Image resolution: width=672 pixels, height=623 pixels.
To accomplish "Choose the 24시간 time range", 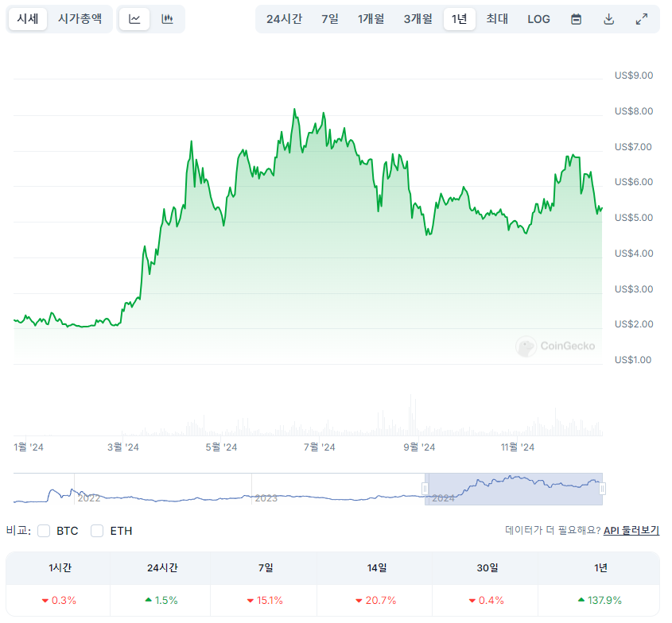I will [x=284, y=19].
